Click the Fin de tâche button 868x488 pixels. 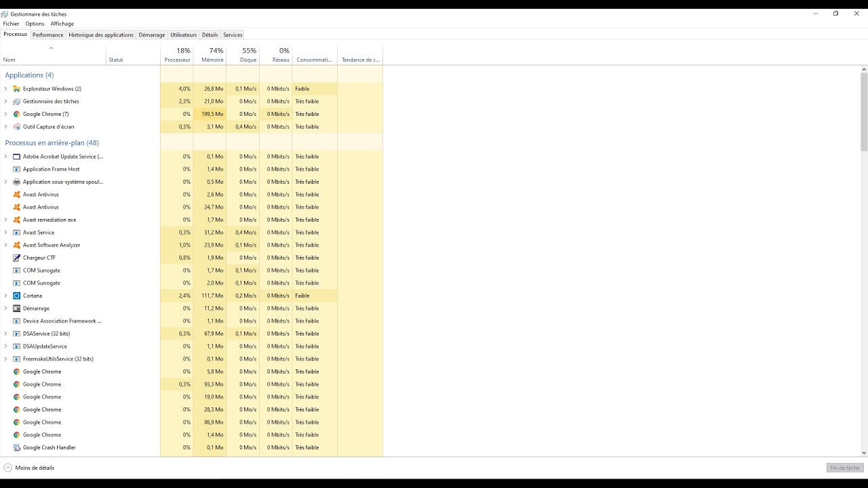click(x=845, y=468)
